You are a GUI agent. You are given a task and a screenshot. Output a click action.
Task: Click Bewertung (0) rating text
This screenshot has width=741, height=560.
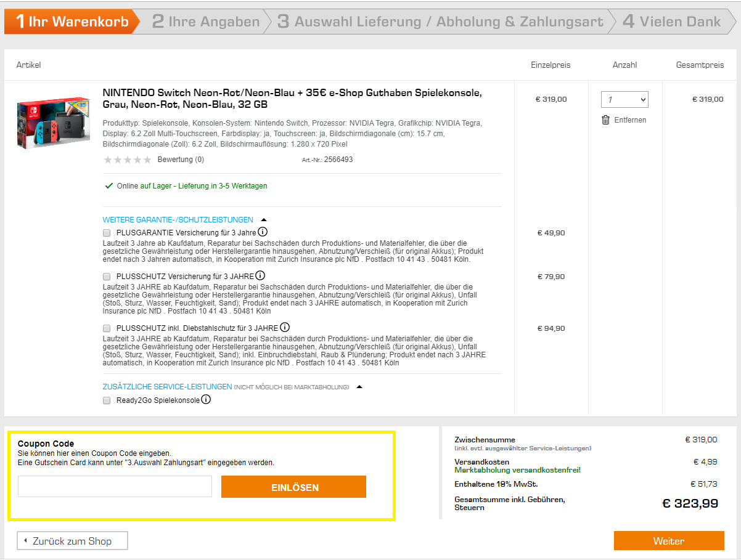click(x=181, y=160)
